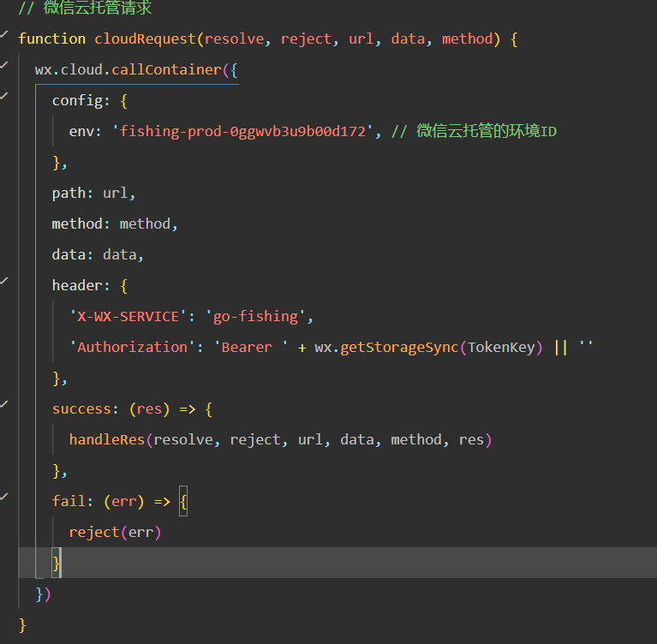Collapse the success callback fold arrow
Viewport: 657px width, 644px height.
tap(3, 404)
